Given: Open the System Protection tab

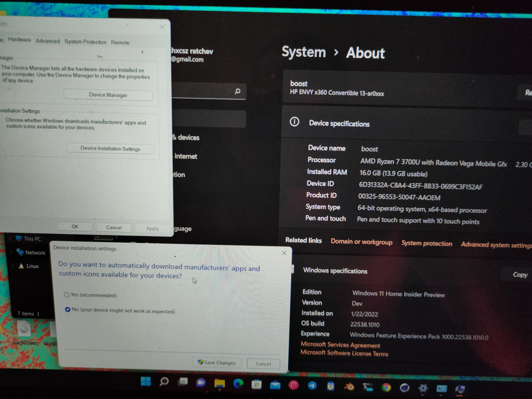Looking at the screenshot, I should coord(85,42).
